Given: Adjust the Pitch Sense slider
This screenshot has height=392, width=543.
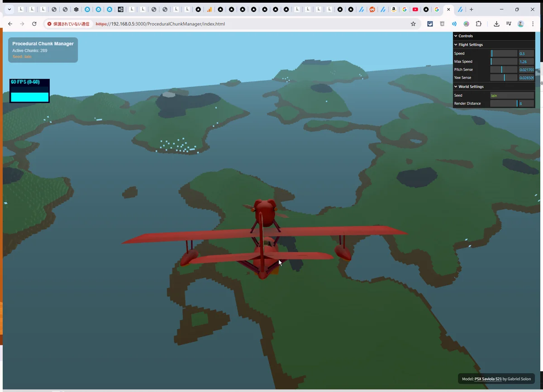Looking at the screenshot, I should coord(504,70).
